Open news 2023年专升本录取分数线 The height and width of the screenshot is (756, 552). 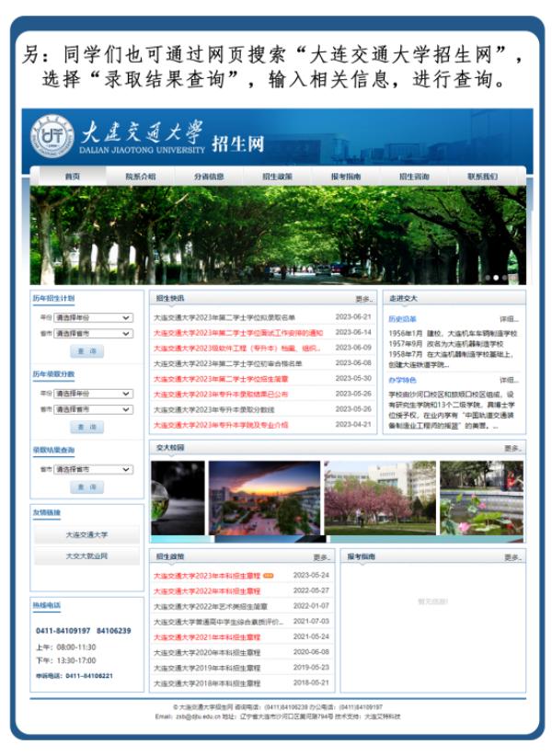coord(214,410)
